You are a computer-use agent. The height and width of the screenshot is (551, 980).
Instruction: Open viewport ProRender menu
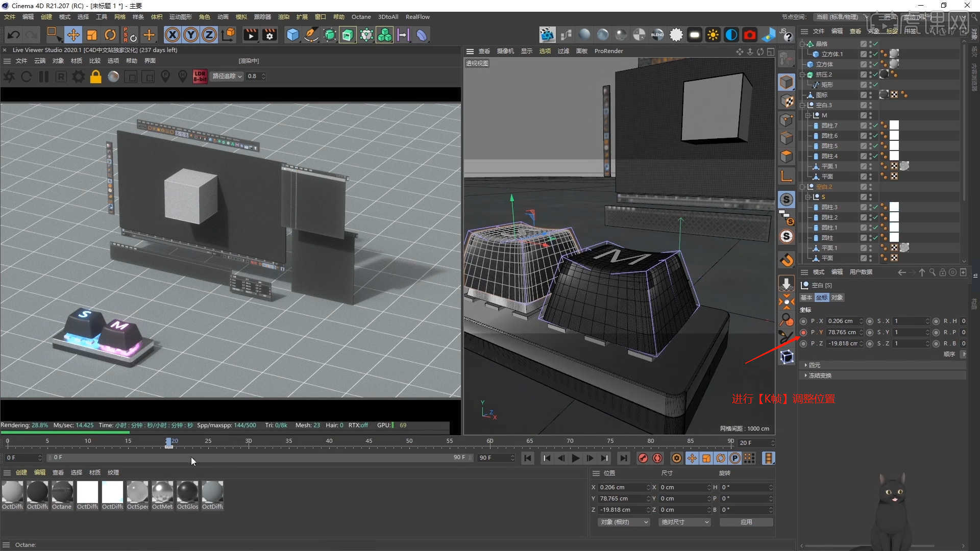coord(608,51)
